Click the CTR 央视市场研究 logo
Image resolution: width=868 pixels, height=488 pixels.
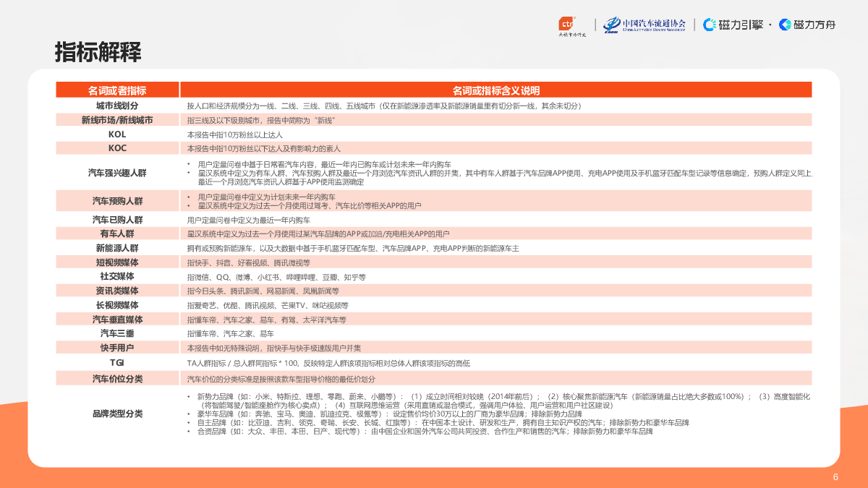pos(571,25)
